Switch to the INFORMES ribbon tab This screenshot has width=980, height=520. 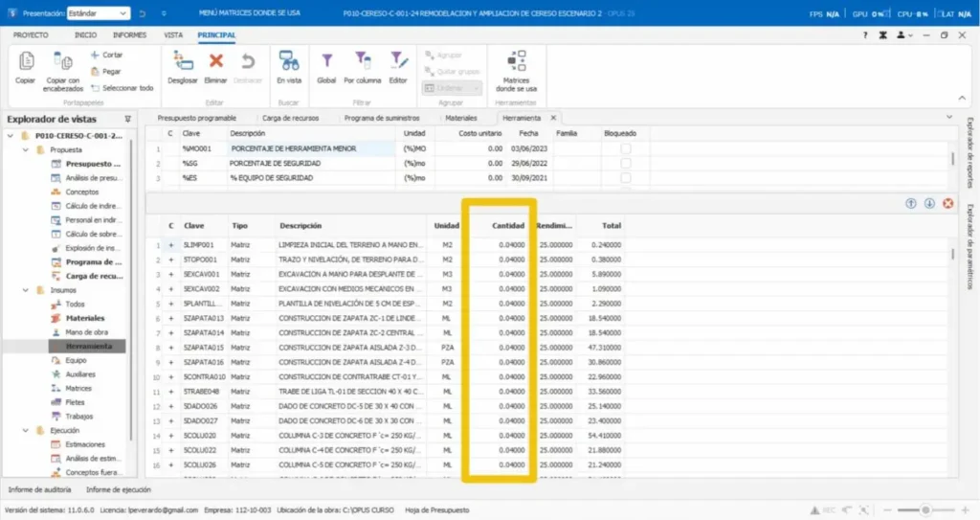click(x=129, y=34)
